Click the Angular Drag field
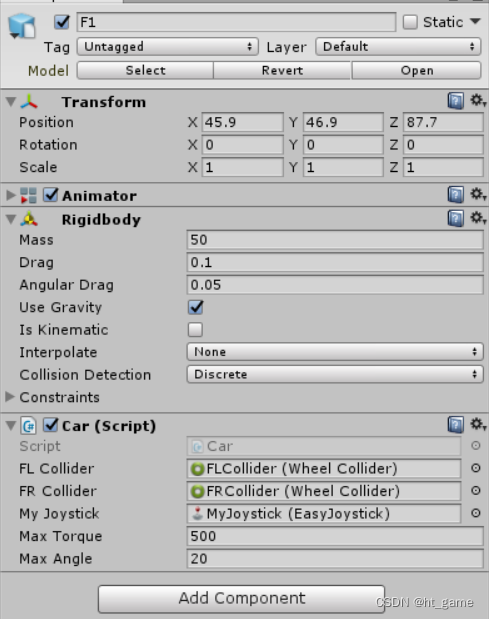The image size is (489, 619). click(x=335, y=285)
